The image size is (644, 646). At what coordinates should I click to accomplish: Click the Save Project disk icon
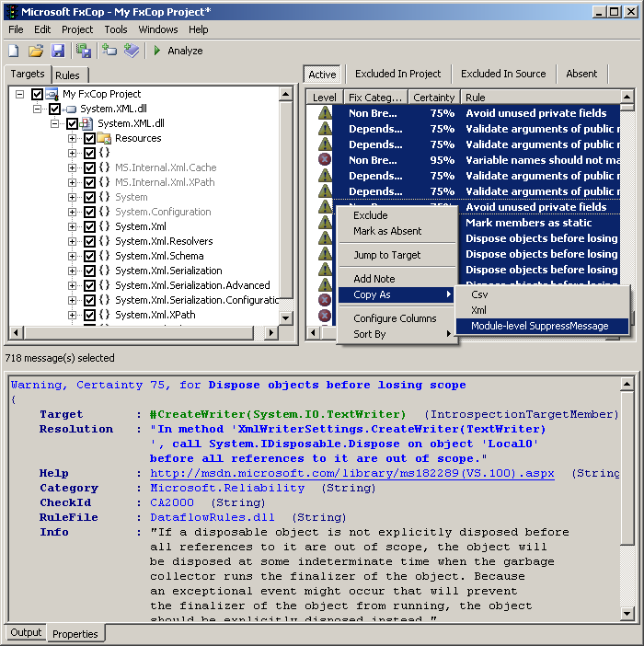click(x=58, y=51)
